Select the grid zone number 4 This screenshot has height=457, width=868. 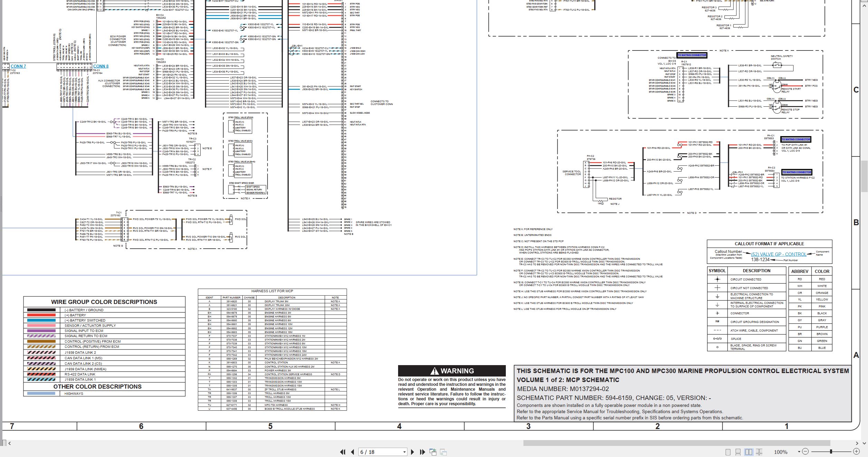coord(399,426)
